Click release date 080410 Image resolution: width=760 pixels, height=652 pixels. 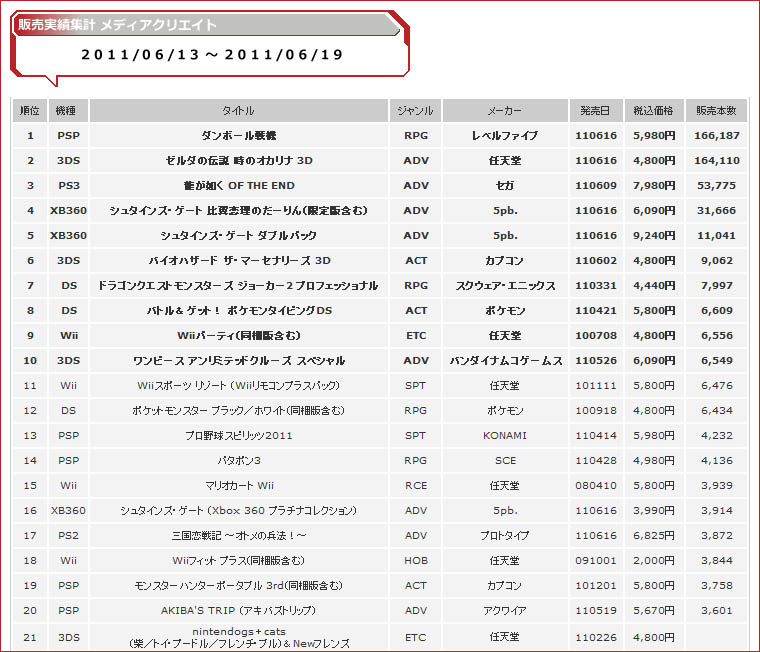pos(596,486)
